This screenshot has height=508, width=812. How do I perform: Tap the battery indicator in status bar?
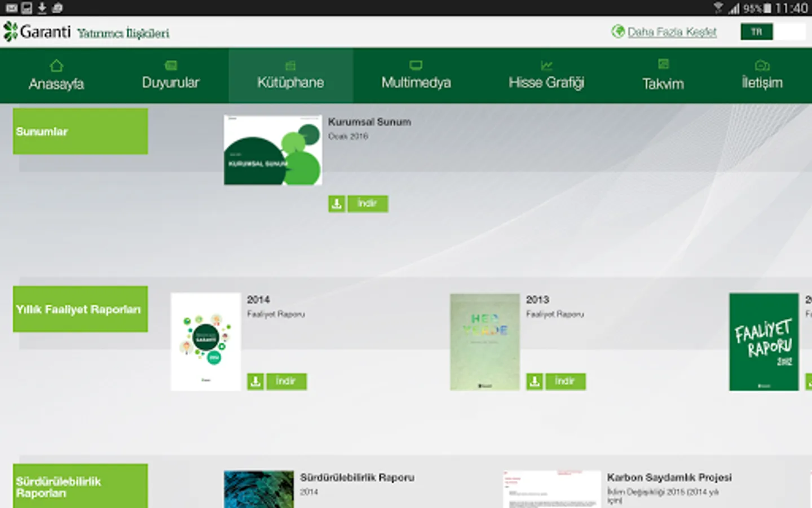pos(767,8)
